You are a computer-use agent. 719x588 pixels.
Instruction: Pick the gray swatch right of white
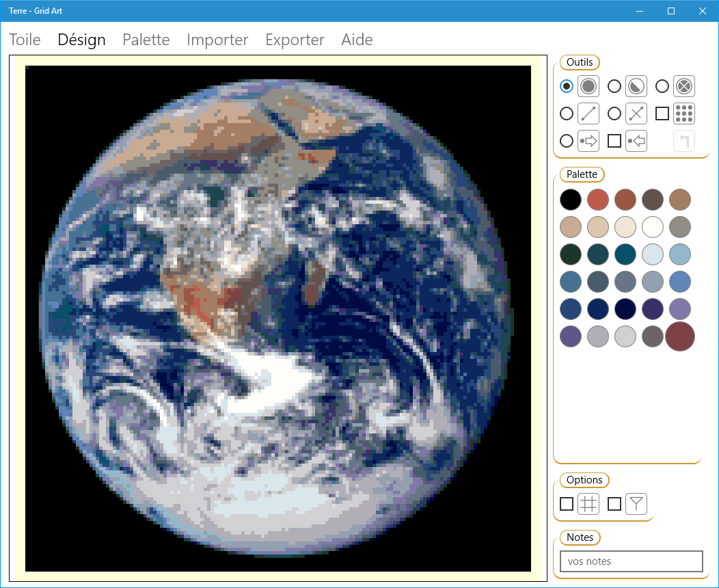click(679, 227)
